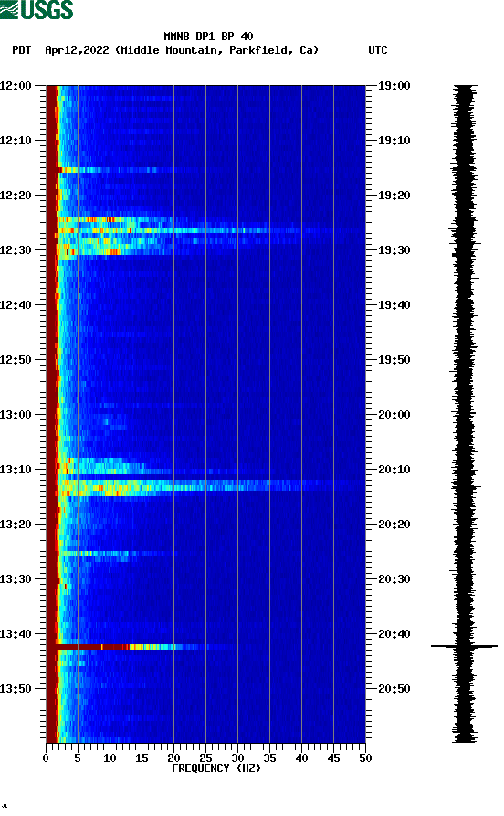Click the 20:00 UTC time label
Screen dimensions: 504x816
point(394,415)
